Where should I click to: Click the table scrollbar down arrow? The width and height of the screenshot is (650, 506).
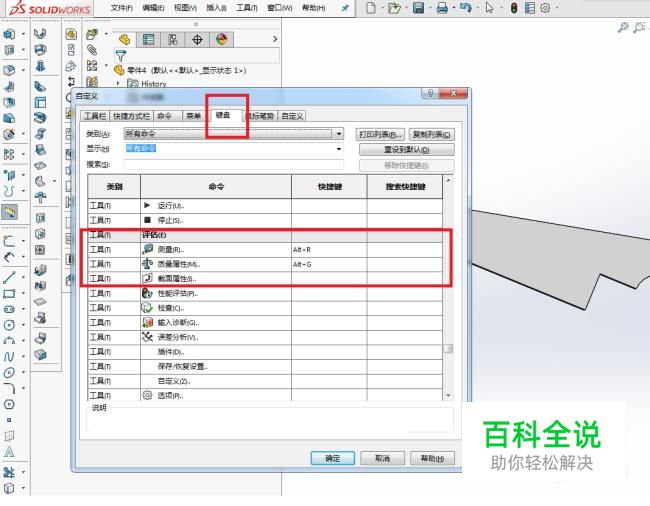[x=448, y=395]
